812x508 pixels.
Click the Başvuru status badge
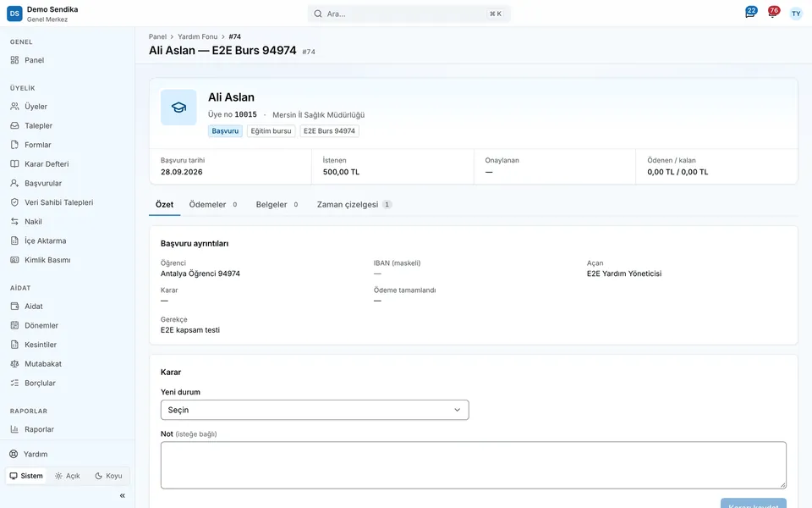coord(225,131)
